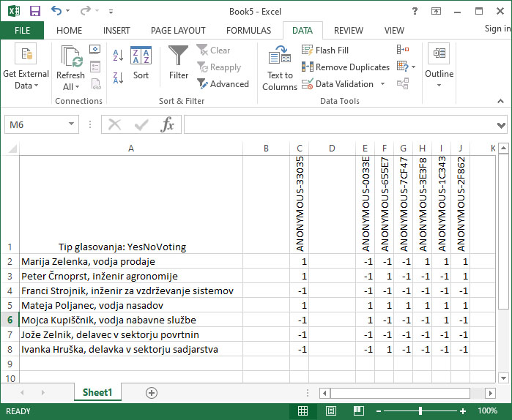Image resolution: width=512 pixels, height=420 pixels.
Task: Select column A header
Action: click(131, 149)
